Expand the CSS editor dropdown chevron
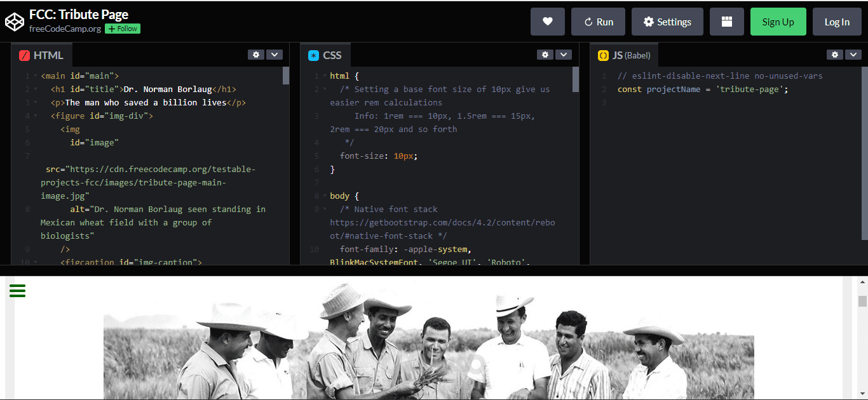This screenshot has width=868, height=400. [x=564, y=55]
